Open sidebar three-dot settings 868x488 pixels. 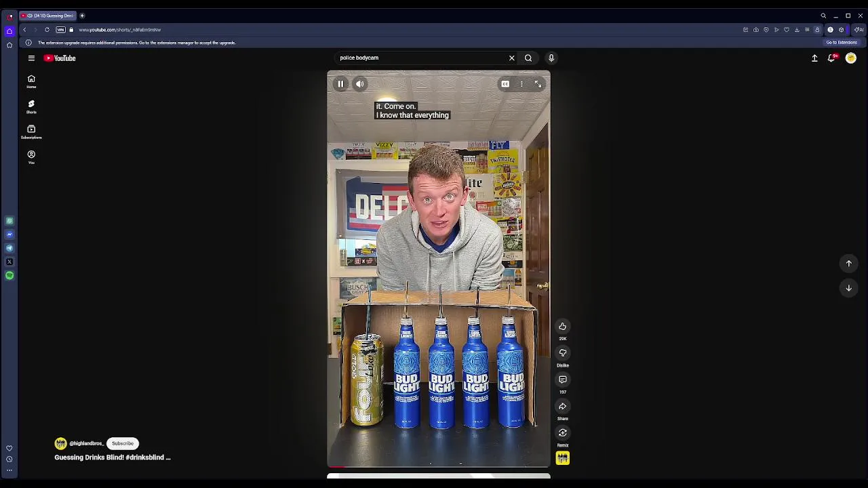click(9, 470)
